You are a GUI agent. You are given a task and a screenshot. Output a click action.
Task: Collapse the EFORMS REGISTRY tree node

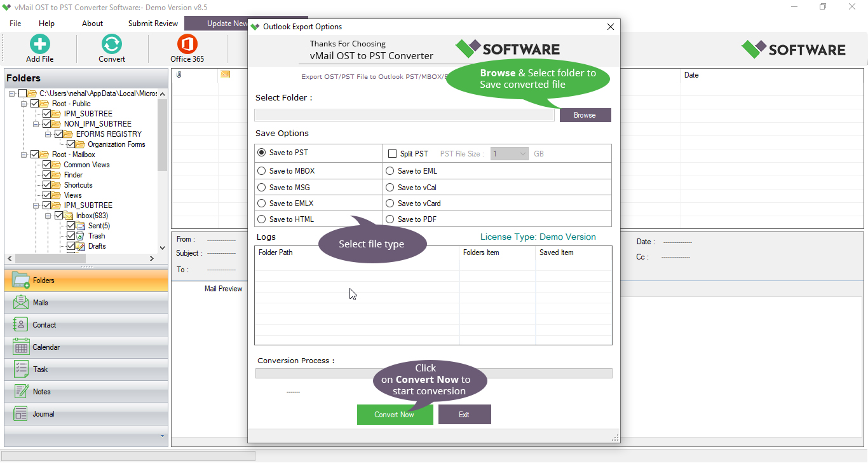click(48, 134)
